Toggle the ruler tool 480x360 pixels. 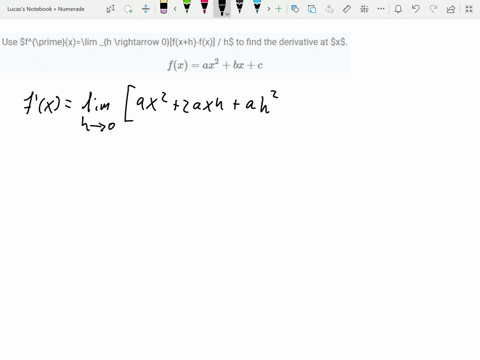[x=347, y=9]
